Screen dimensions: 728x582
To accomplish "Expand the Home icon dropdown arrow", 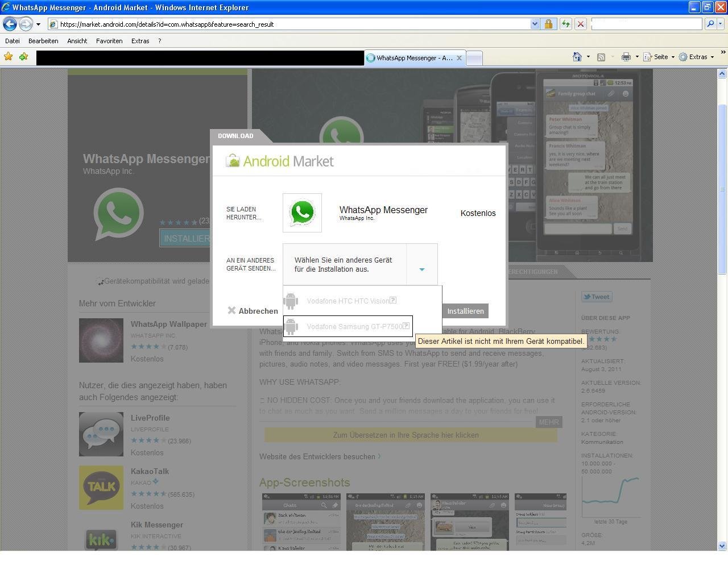I will [x=588, y=57].
